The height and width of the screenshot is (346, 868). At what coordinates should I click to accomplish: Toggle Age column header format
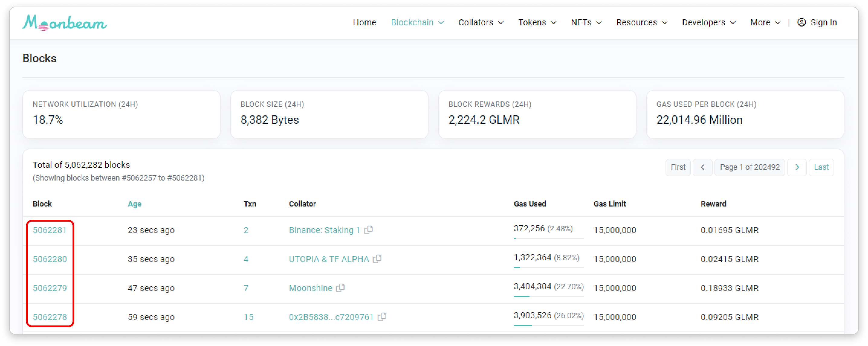pyautogui.click(x=134, y=204)
